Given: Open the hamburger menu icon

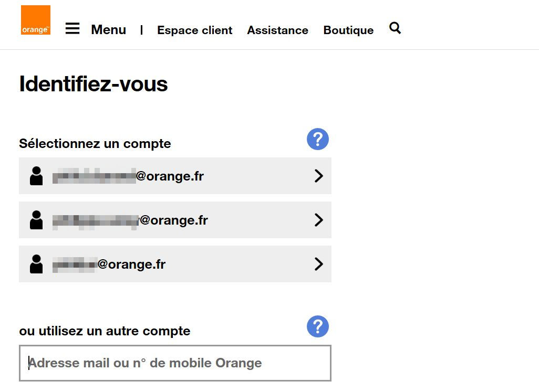Looking at the screenshot, I should tap(72, 29).
